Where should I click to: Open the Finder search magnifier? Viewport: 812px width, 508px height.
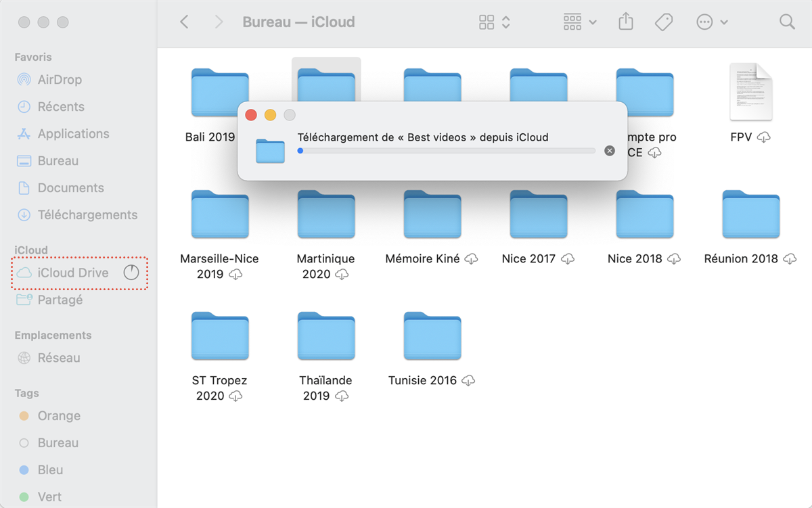click(x=787, y=22)
